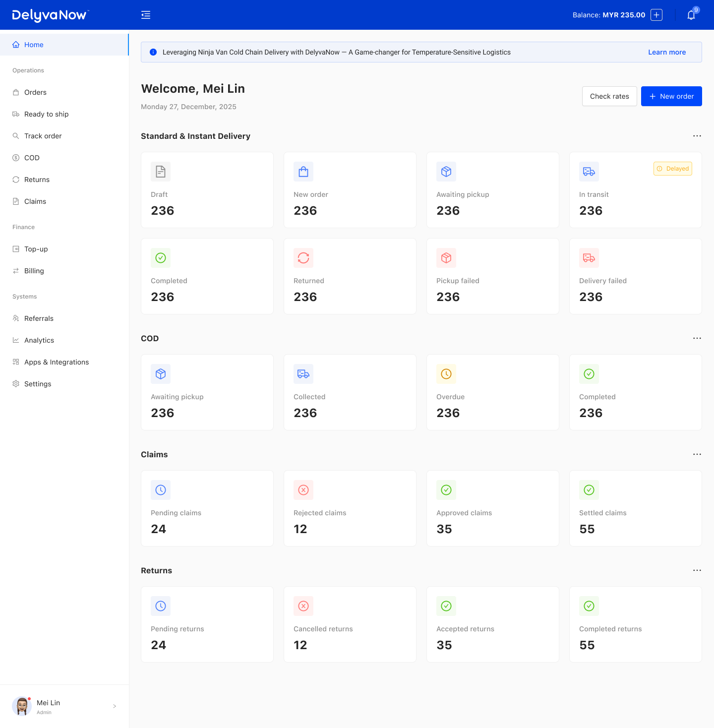Open the Standard & Instant Delivery options menu

point(697,136)
